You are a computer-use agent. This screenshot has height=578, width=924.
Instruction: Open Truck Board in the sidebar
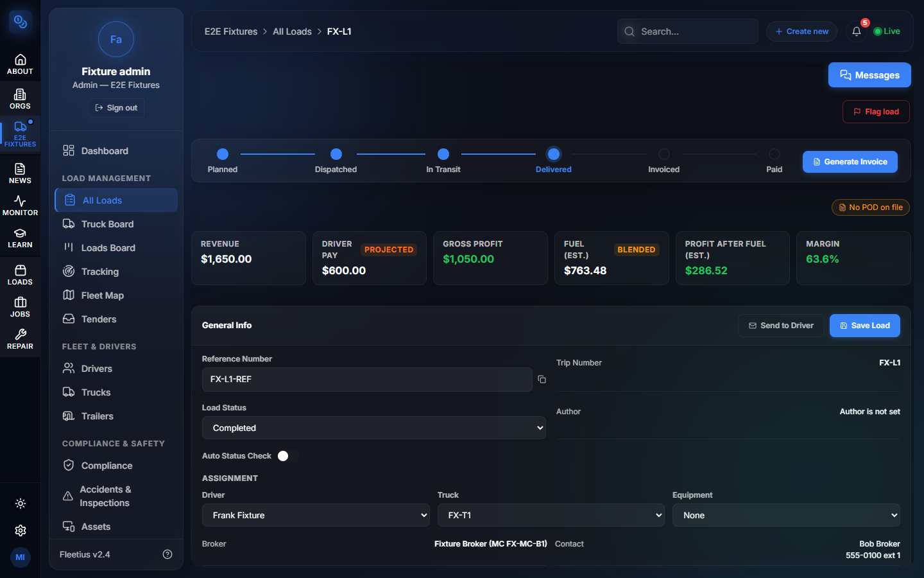tap(116, 224)
